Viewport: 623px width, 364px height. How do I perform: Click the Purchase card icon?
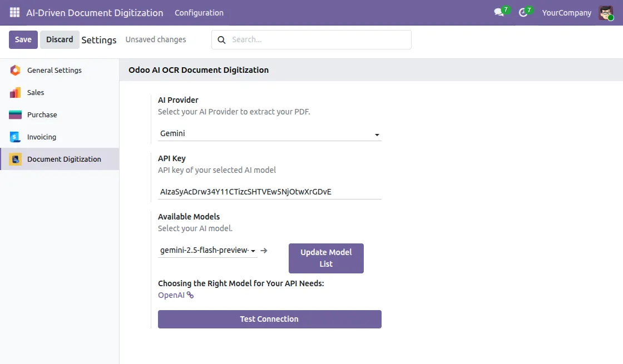tap(15, 114)
